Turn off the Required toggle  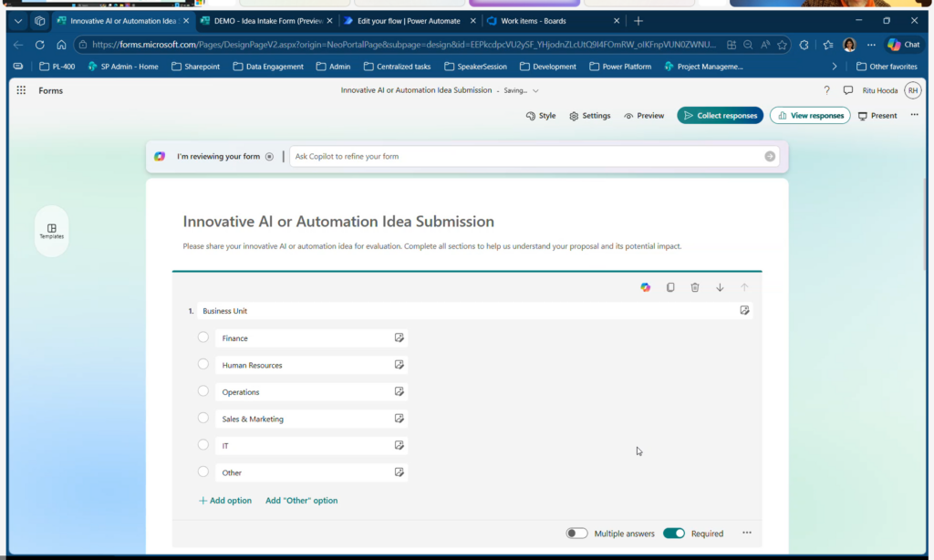pos(674,534)
